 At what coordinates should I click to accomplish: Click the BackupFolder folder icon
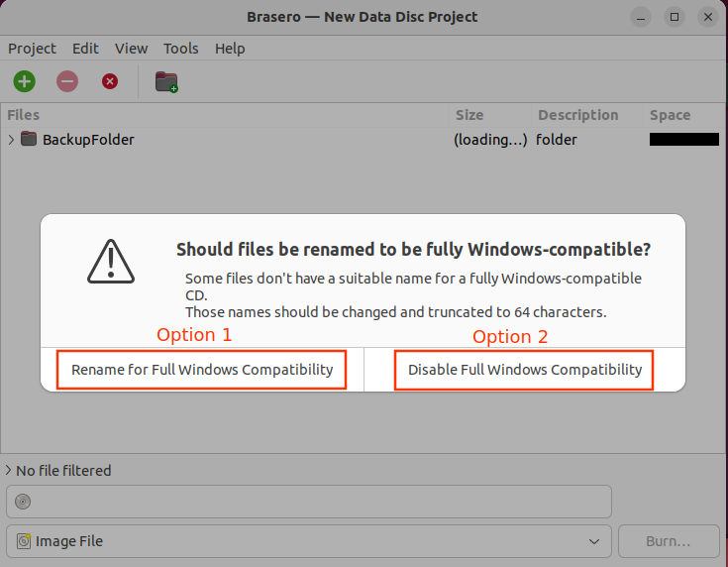coord(29,139)
